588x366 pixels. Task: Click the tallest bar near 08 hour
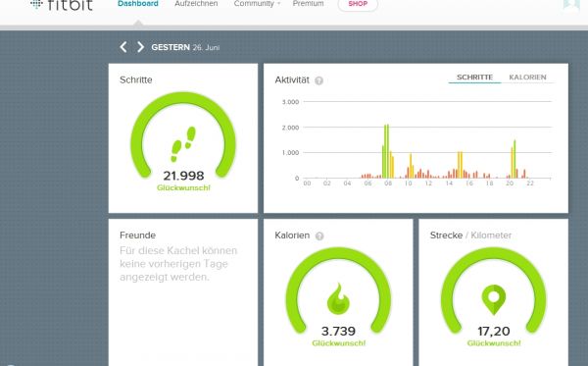pos(388,151)
